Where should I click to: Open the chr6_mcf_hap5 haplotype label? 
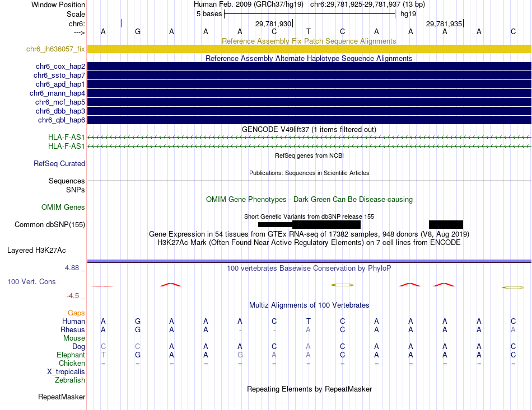[60, 102]
